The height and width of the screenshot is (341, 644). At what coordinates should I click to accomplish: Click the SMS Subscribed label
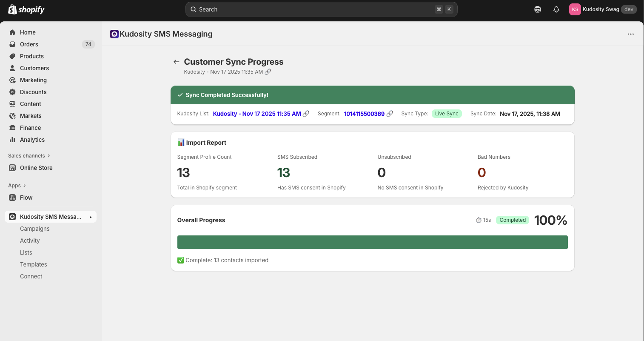click(297, 157)
